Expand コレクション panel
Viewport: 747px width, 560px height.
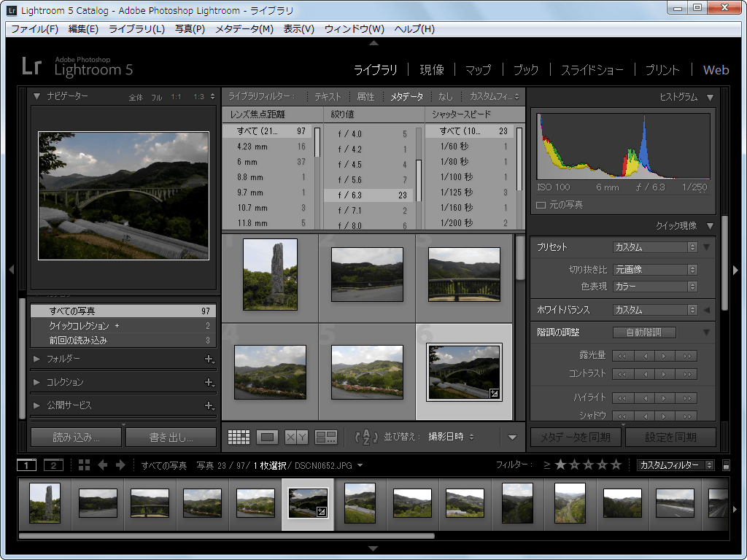pos(36,382)
